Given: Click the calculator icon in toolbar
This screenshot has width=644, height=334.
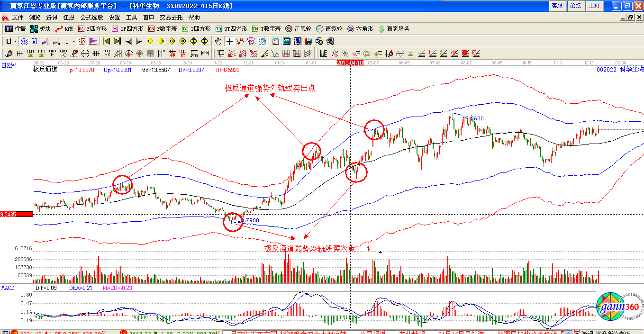Looking at the screenshot, I should tap(286, 41).
